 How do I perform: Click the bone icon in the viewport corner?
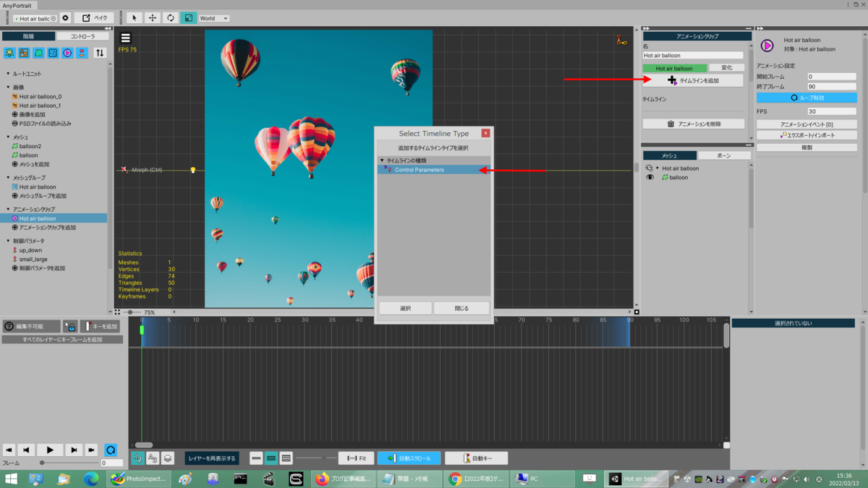coord(621,40)
